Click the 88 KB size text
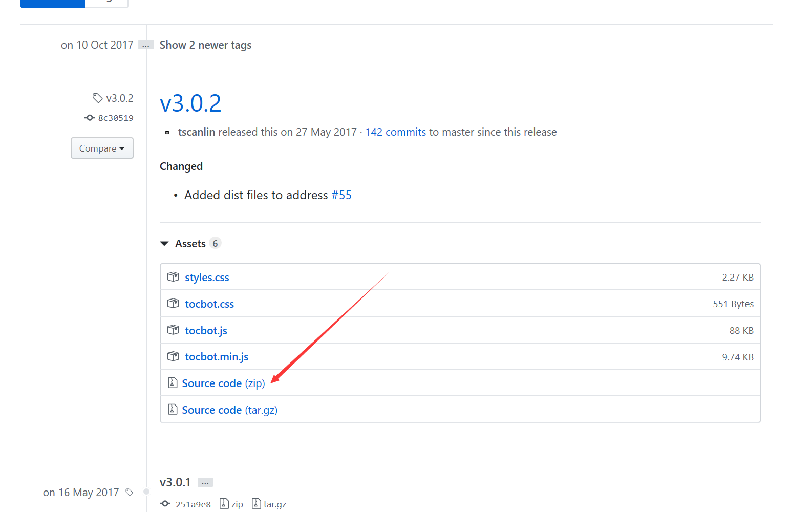The width and height of the screenshot is (812, 512). point(741,330)
